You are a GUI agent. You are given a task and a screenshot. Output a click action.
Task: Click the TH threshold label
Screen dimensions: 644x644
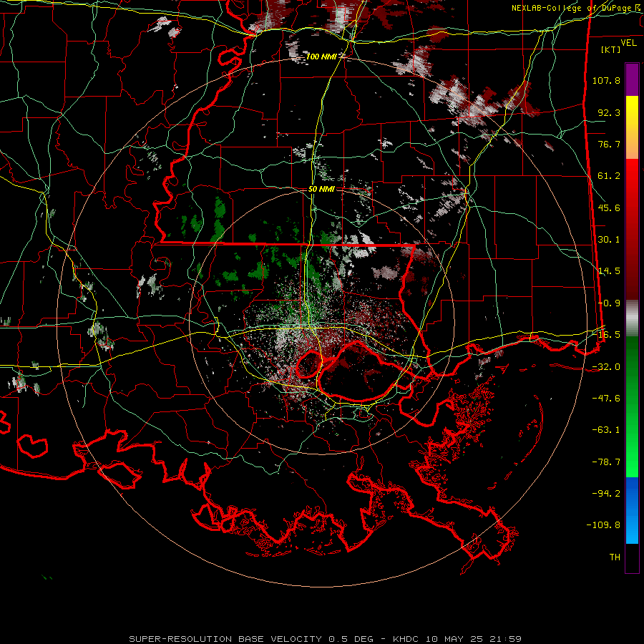615,557
